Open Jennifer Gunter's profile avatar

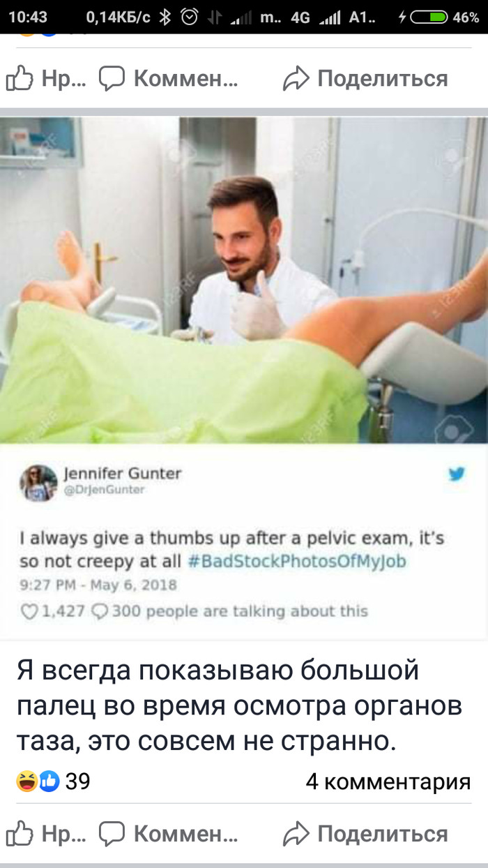(x=38, y=482)
